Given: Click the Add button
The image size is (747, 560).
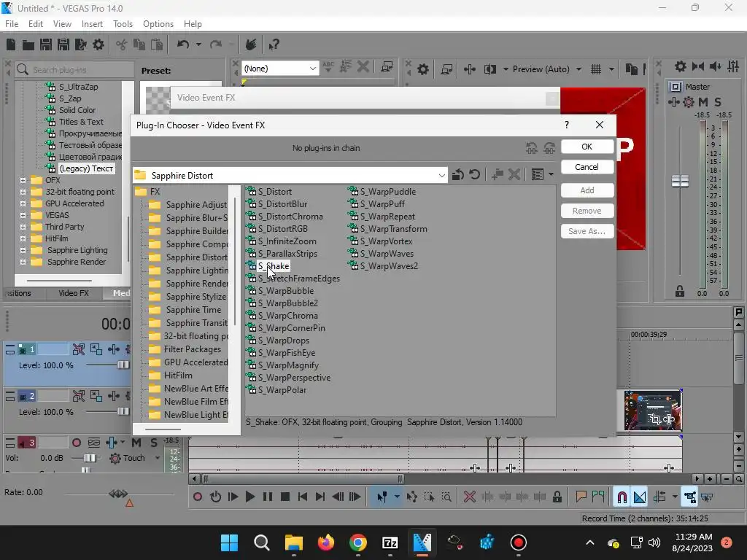Looking at the screenshot, I should tap(587, 190).
